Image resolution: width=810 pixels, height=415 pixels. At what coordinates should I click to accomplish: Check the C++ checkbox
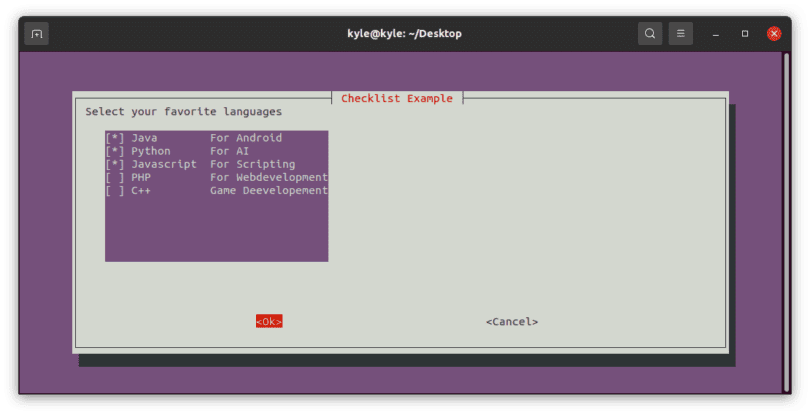(115, 191)
